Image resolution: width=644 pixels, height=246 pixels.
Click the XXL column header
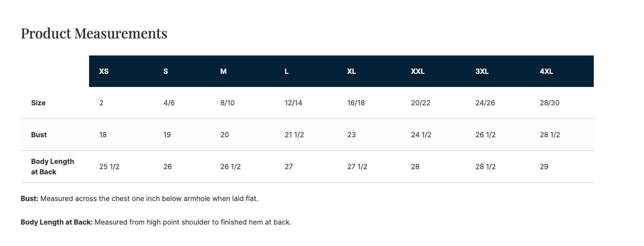(418, 71)
